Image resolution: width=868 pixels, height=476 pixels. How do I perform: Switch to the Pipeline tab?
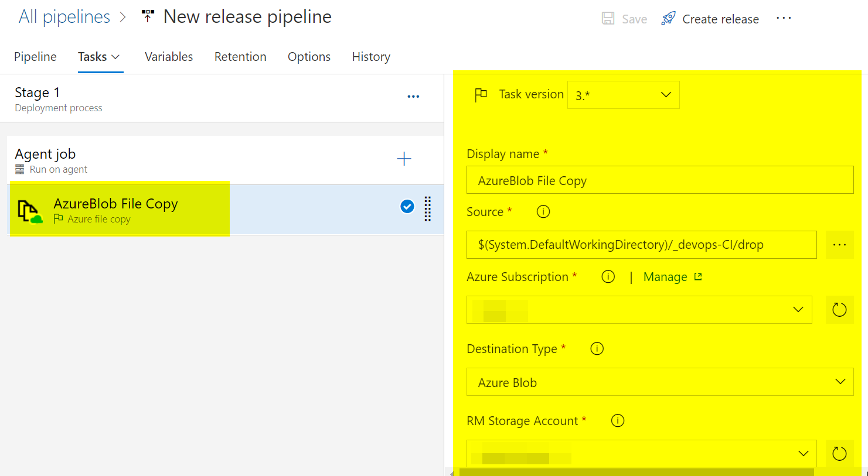[35, 57]
